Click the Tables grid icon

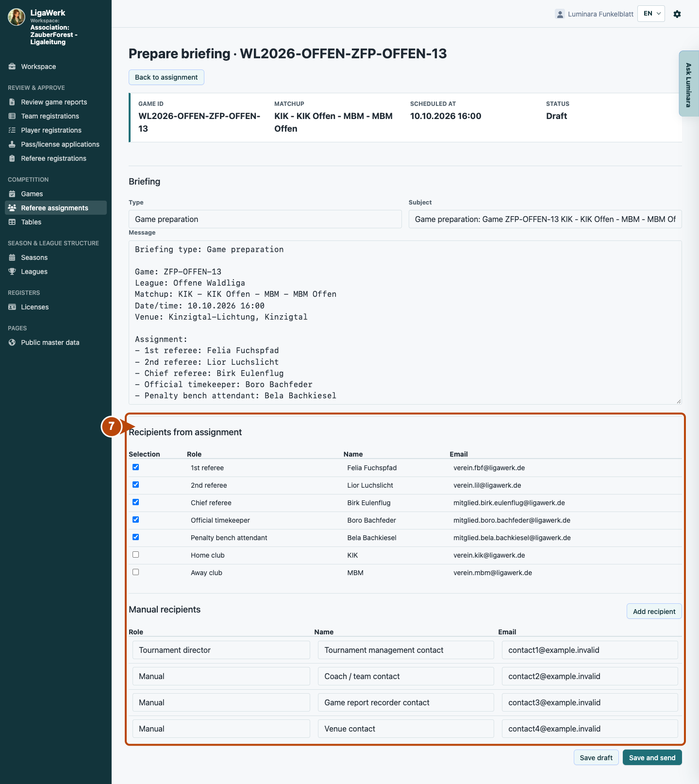point(12,222)
